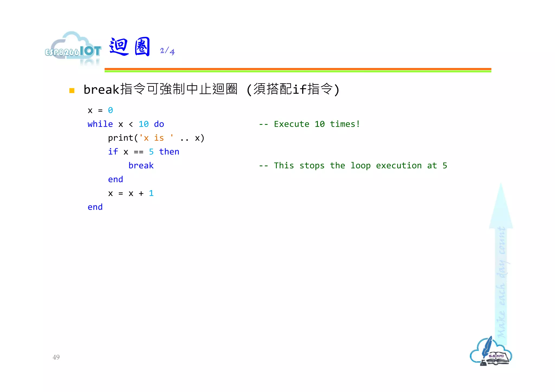Click the bullet line starting with break指令
The width and height of the screenshot is (555, 392).
click(x=211, y=89)
